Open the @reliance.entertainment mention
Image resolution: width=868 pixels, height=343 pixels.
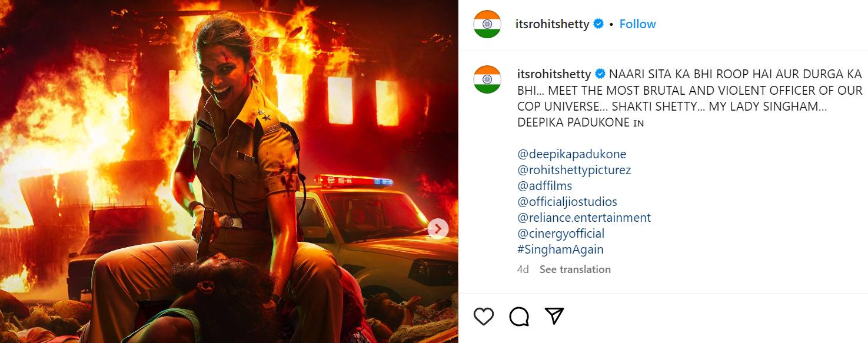(584, 218)
